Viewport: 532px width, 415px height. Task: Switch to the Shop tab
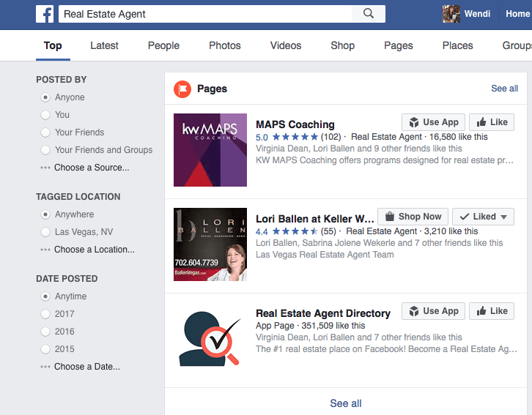tap(343, 45)
